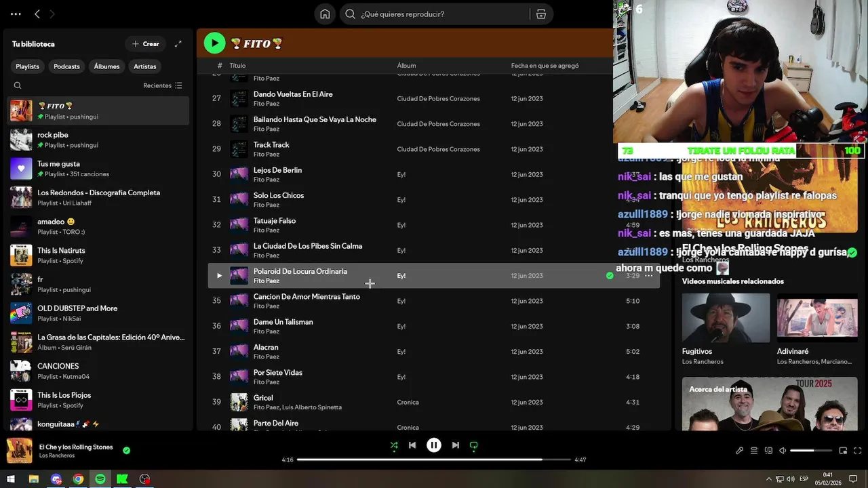Open Tus me gusta playlist

pyautogui.click(x=98, y=168)
